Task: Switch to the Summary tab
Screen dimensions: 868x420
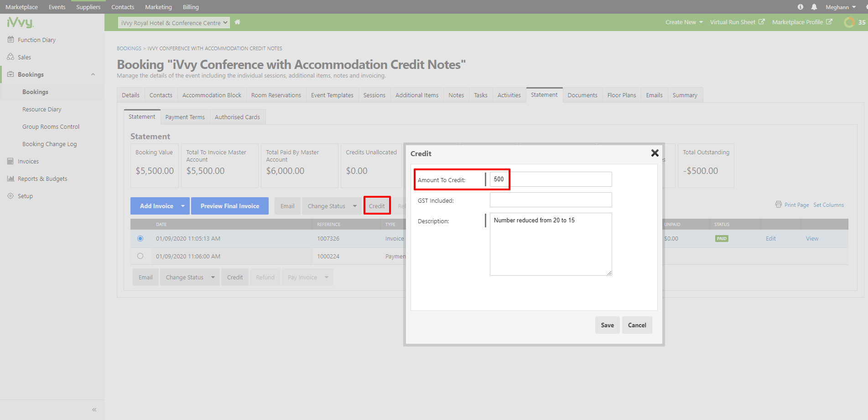Action: [x=685, y=95]
